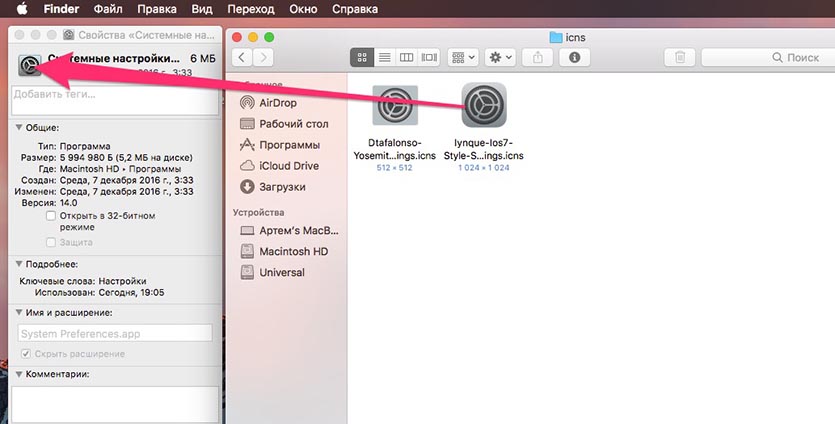Screen dimensions: 835x424
Task: Click the System Preferences.app name field
Action: (x=115, y=333)
